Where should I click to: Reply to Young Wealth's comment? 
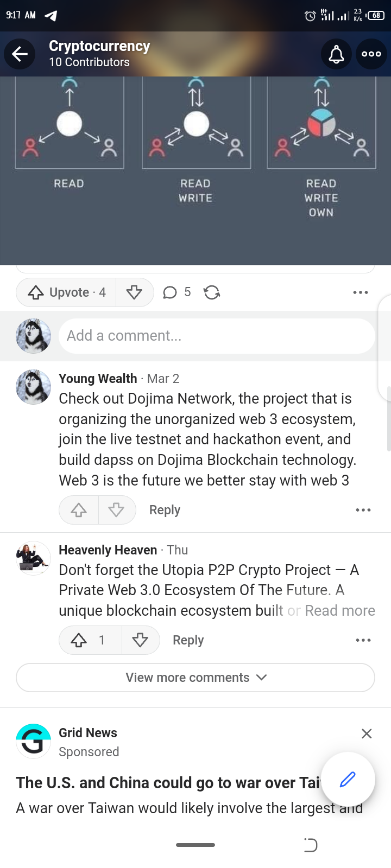tap(165, 510)
